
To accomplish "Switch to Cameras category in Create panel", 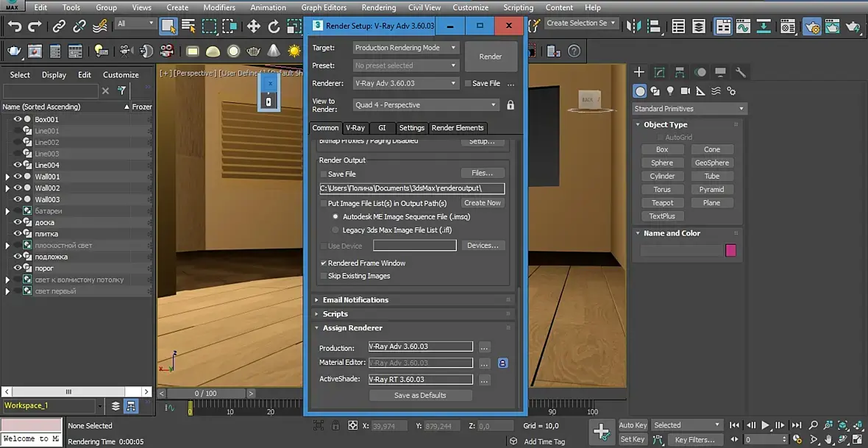I will (x=686, y=91).
